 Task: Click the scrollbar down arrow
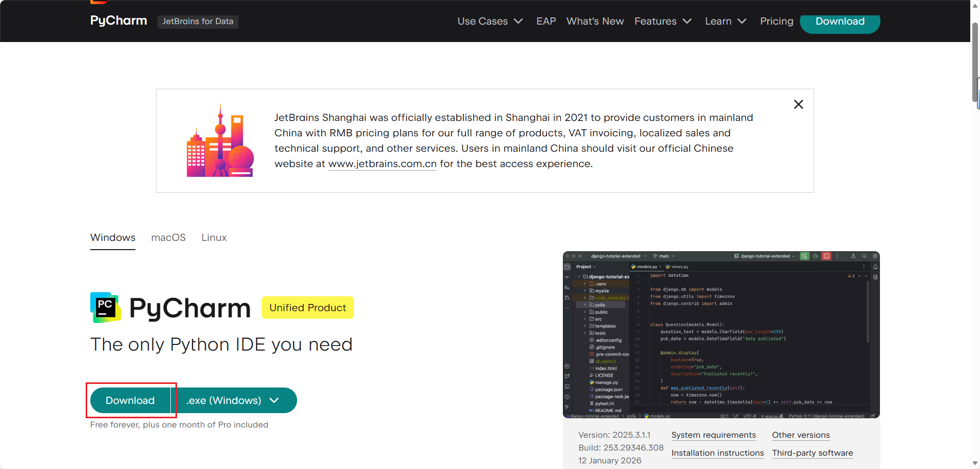[x=975, y=463]
